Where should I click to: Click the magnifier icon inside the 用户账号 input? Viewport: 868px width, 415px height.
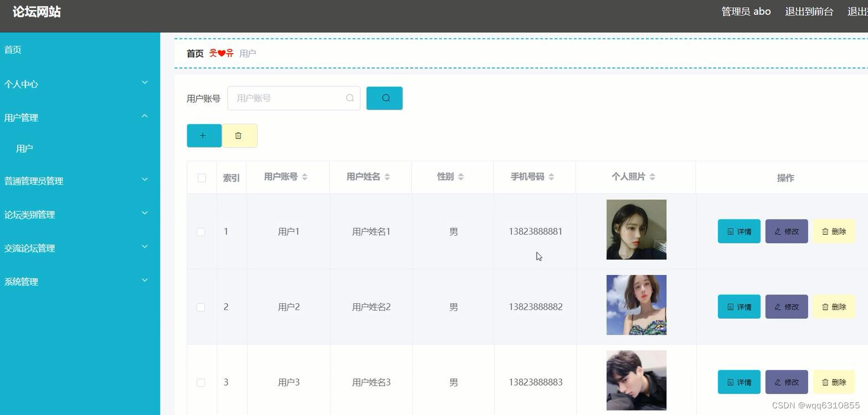(350, 98)
